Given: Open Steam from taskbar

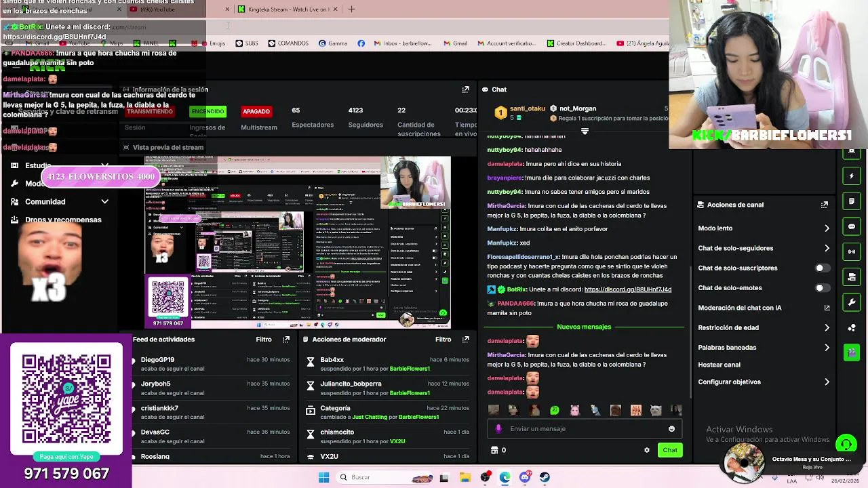Looking at the screenshot, I should tap(545, 477).
